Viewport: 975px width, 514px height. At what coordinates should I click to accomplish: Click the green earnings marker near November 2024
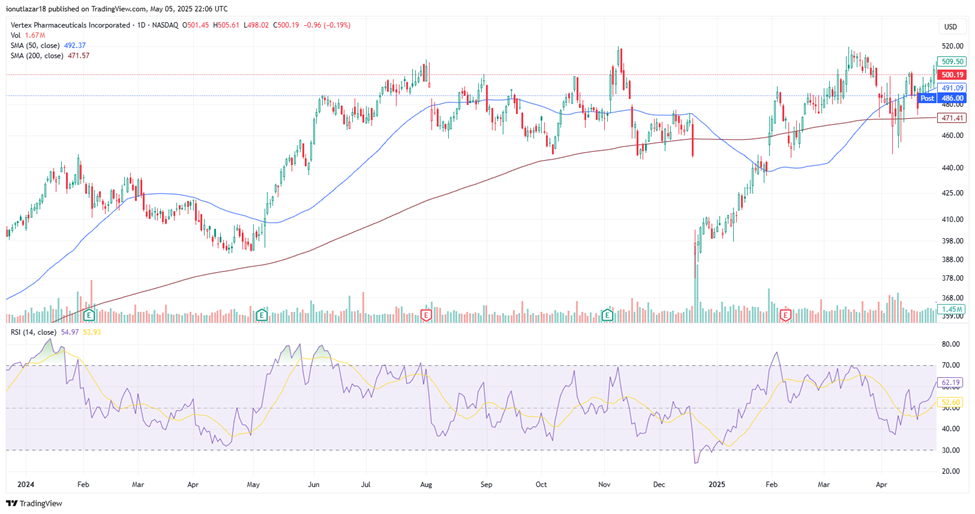(608, 314)
